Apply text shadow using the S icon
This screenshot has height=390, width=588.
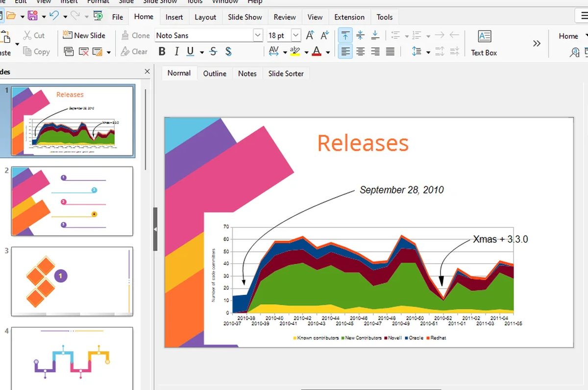(228, 52)
